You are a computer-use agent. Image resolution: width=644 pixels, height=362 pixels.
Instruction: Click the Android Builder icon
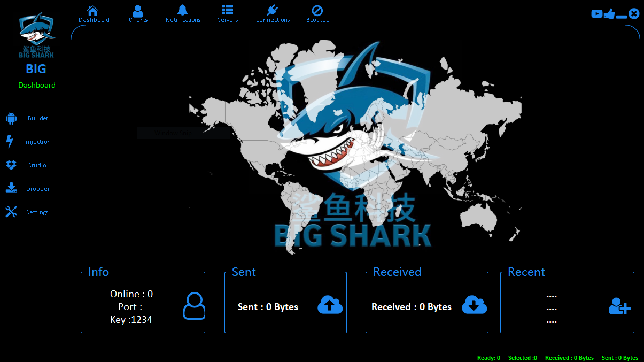(11, 119)
